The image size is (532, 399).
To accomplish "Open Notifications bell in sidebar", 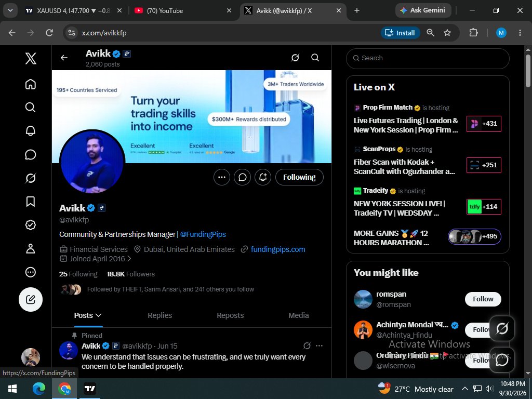I will [x=31, y=131].
